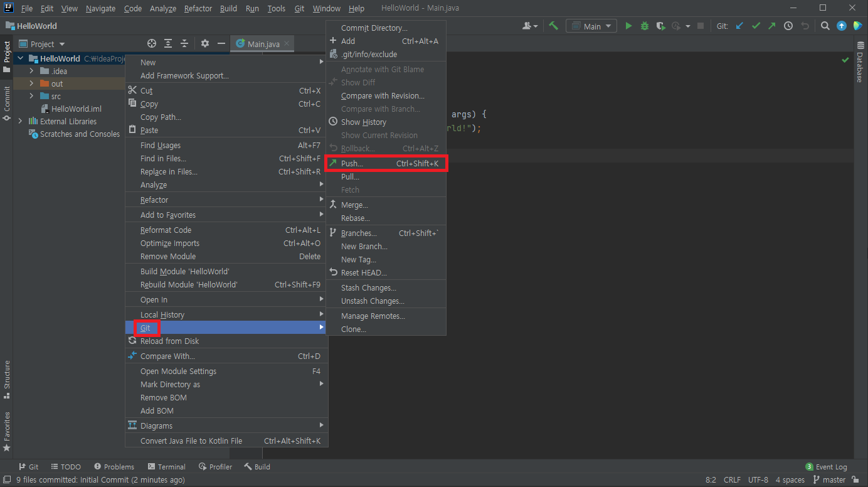Choose Push... in Git submenu
Viewport: 868px width, 487px height.
tap(386, 163)
